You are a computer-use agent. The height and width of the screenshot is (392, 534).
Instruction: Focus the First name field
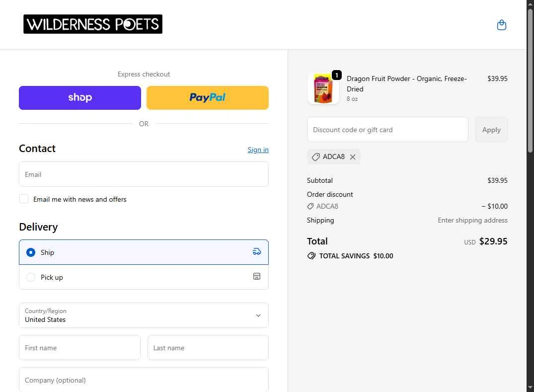tap(79, 348)
